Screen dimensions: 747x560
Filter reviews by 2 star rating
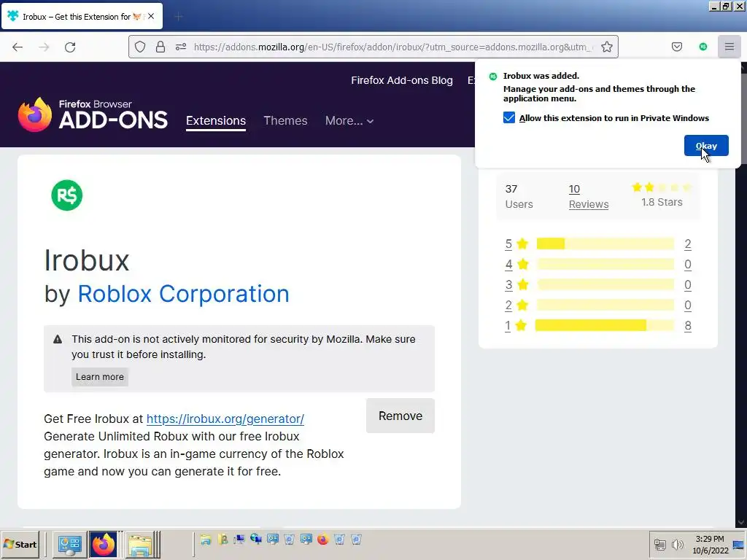tap(517, 305)
